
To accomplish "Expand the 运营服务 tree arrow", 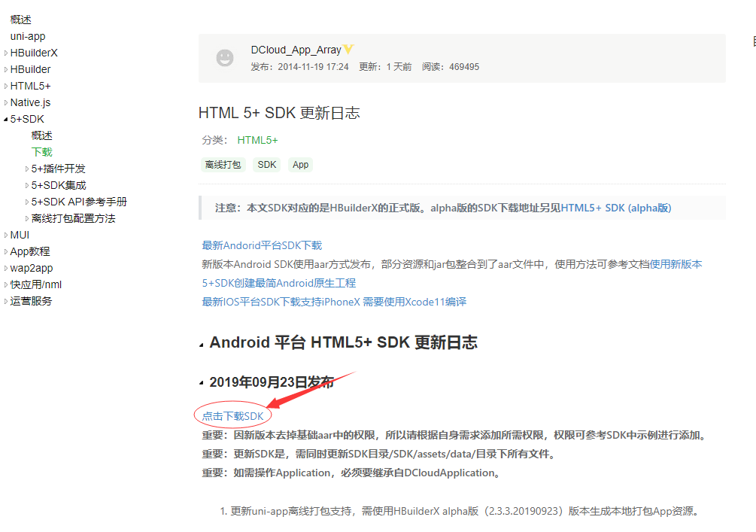I will point(6,302).
